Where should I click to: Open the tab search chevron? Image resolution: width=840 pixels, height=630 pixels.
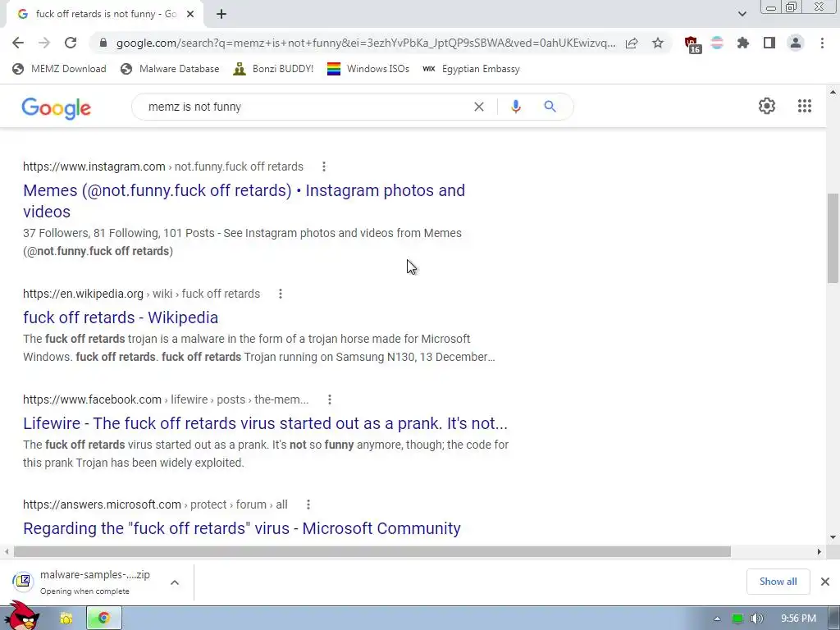[x=742, y=14]
